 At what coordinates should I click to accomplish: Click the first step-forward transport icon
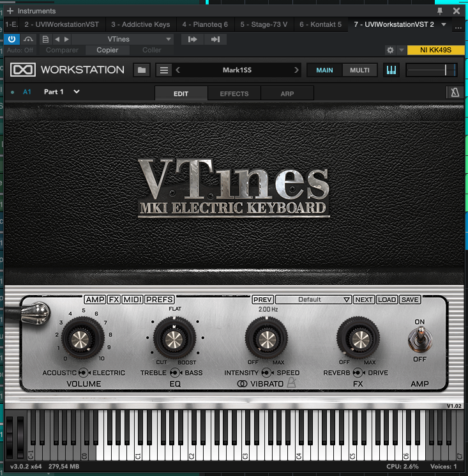click(x=193, y=39)
